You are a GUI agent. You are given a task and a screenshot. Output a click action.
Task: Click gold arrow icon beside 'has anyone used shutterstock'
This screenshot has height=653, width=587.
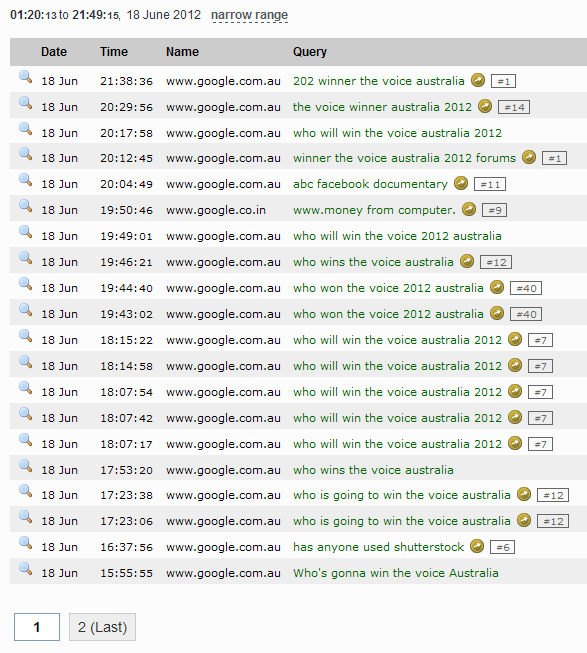tap(477, 546)
